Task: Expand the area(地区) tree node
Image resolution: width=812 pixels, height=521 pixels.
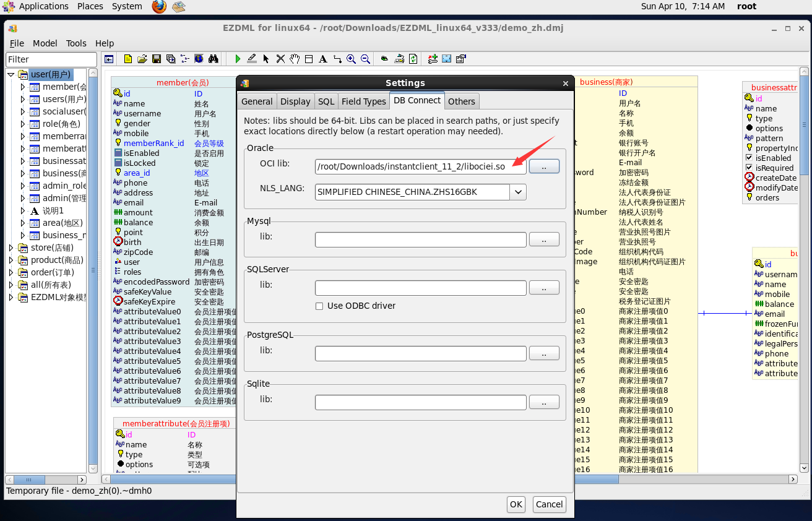Action: point(23,223)
